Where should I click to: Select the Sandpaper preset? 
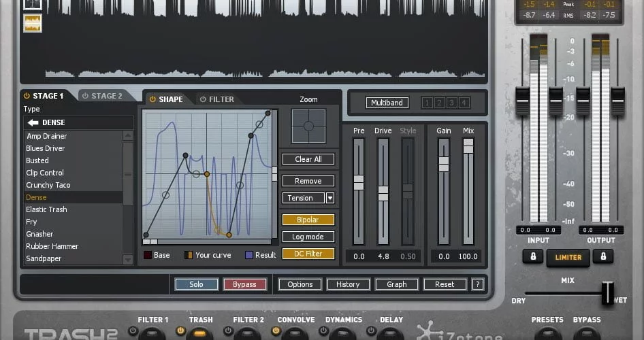click(x=73, y=258)
